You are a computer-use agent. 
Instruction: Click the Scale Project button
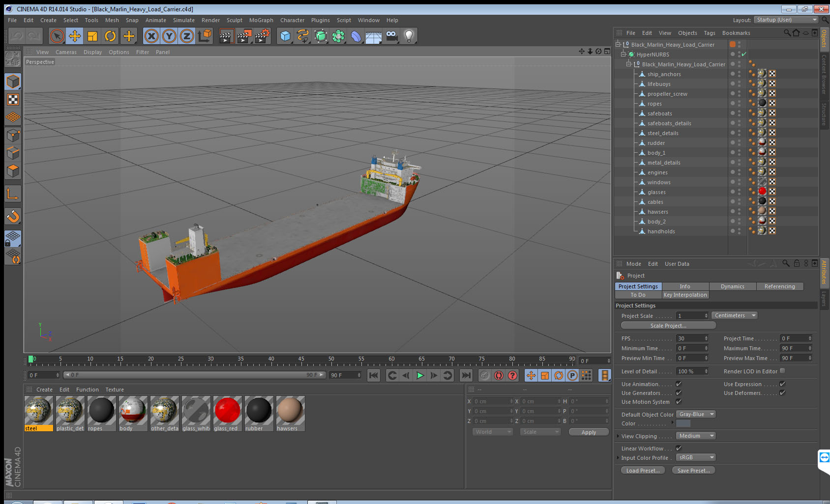(668, 325)
